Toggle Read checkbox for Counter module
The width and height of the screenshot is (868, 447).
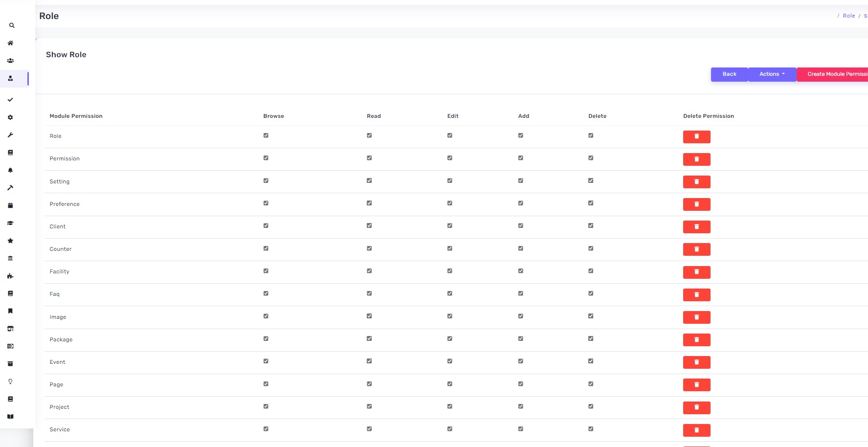(369, 248)
